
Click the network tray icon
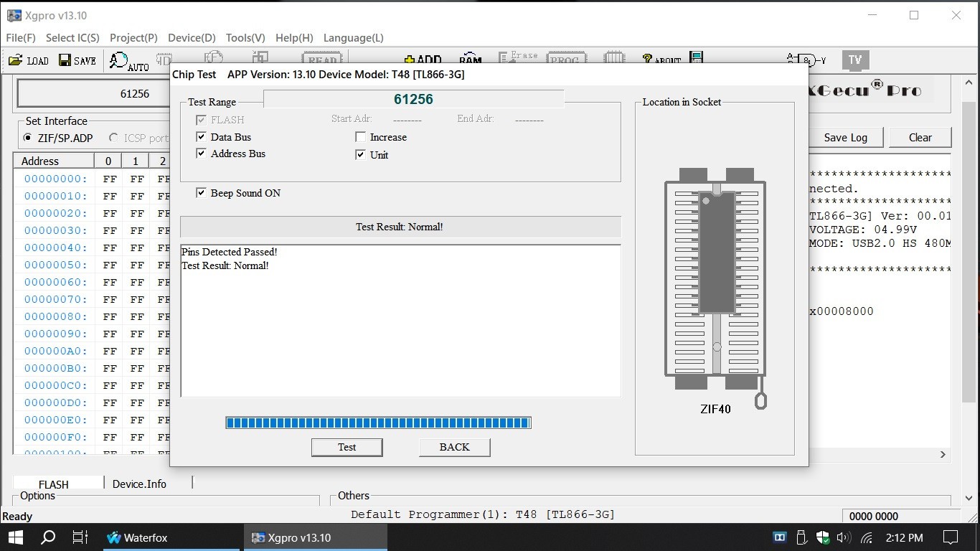click(866, 537)
